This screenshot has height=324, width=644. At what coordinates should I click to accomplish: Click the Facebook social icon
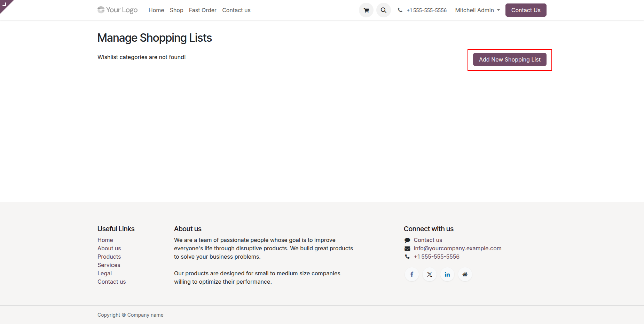pyautogui.click(x=412, y=275)
